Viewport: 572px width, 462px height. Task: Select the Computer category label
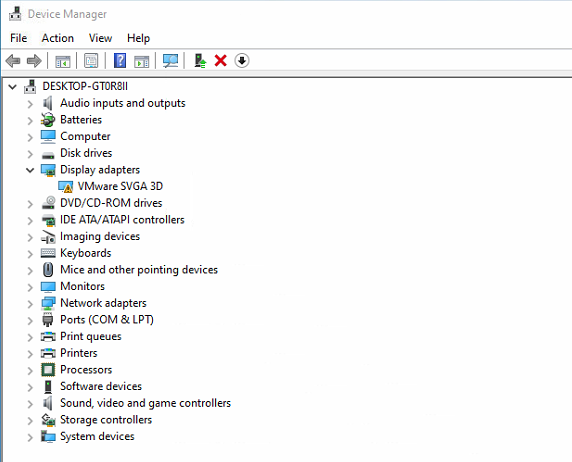[85, 136]
